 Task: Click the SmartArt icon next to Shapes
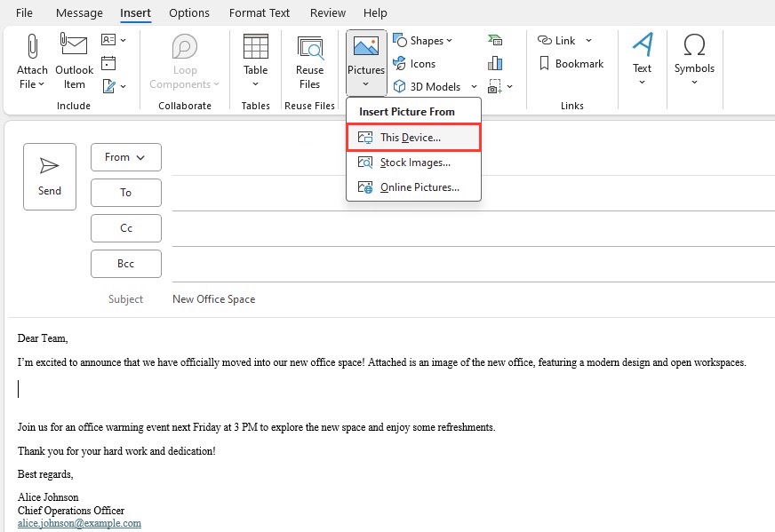pos(495,40)
